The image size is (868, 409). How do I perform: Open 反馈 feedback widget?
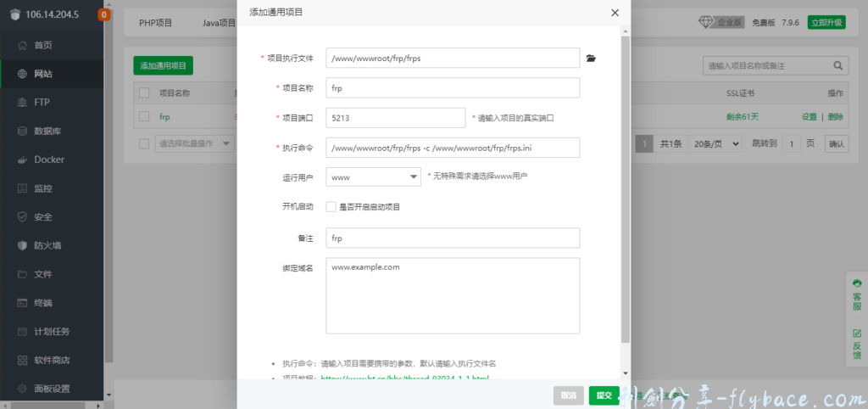click(857, 345)
